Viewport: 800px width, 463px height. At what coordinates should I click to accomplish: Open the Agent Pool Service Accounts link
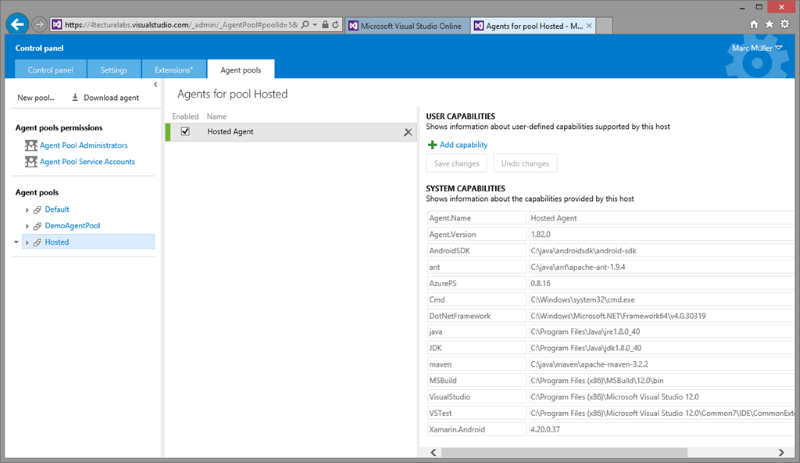[x=87, y=161]
